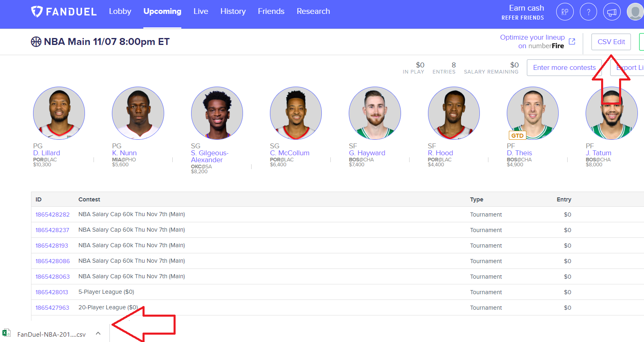Click the NBA Main 11/07 8:00pm ET heading
This screenshot has width=644, height=342.
pos(107,42)
